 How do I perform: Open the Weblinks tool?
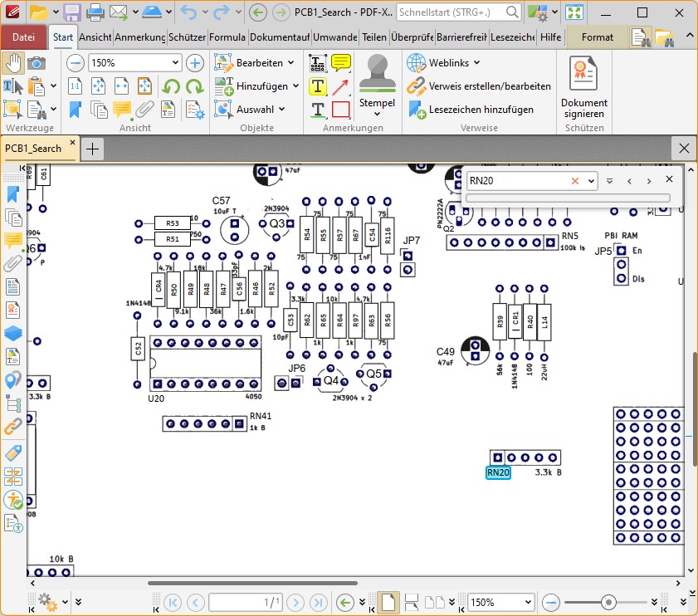pyautogui.click(x=440, y=62)
